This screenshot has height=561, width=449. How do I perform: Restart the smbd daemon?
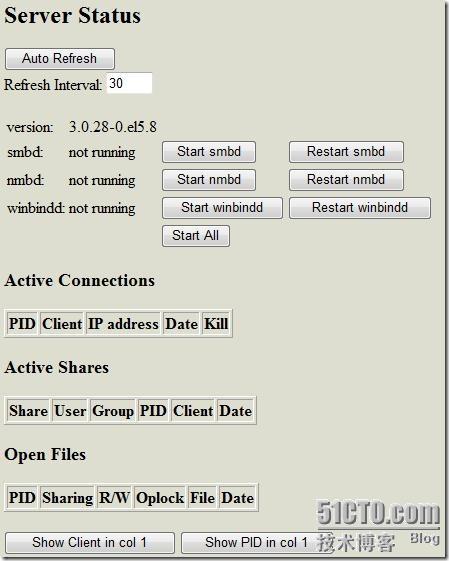click(x=346, y=152)
